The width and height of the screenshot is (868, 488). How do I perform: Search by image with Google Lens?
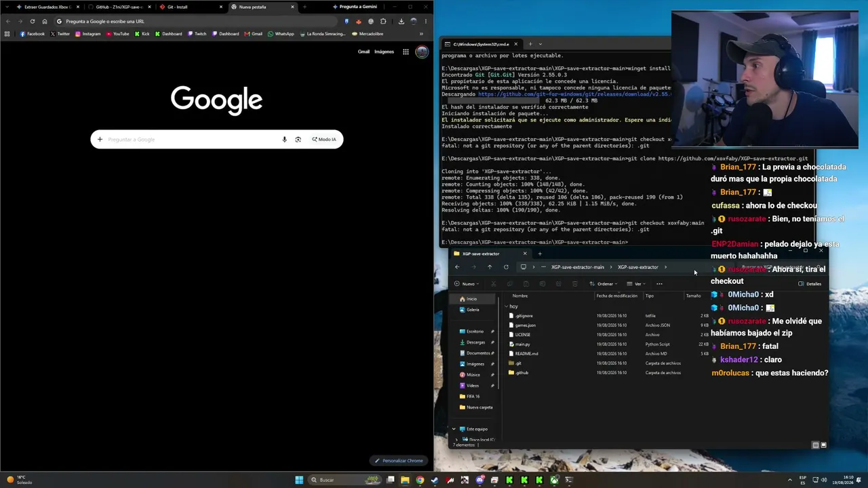click(x=298, y=140)
